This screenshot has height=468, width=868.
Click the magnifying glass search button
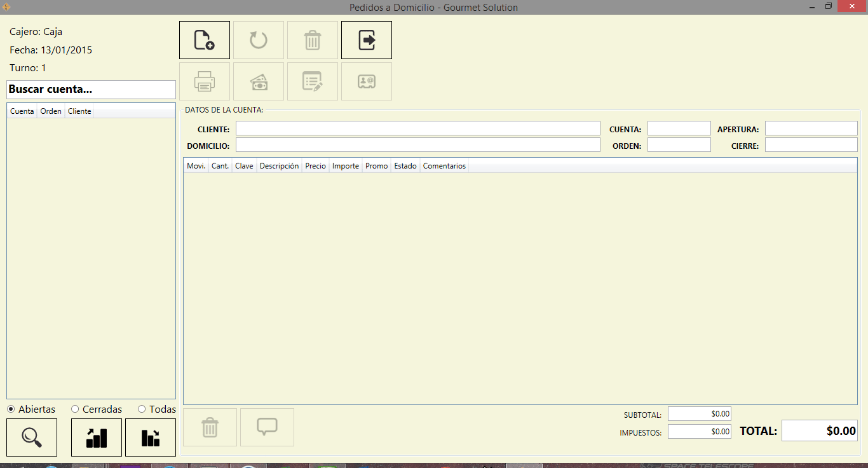[x=32, y=437]
